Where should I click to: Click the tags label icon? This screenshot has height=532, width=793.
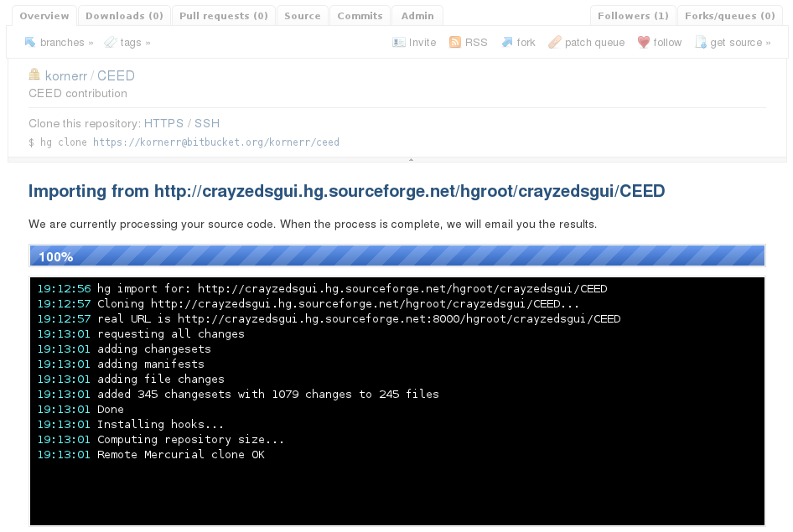coord(111,43)
